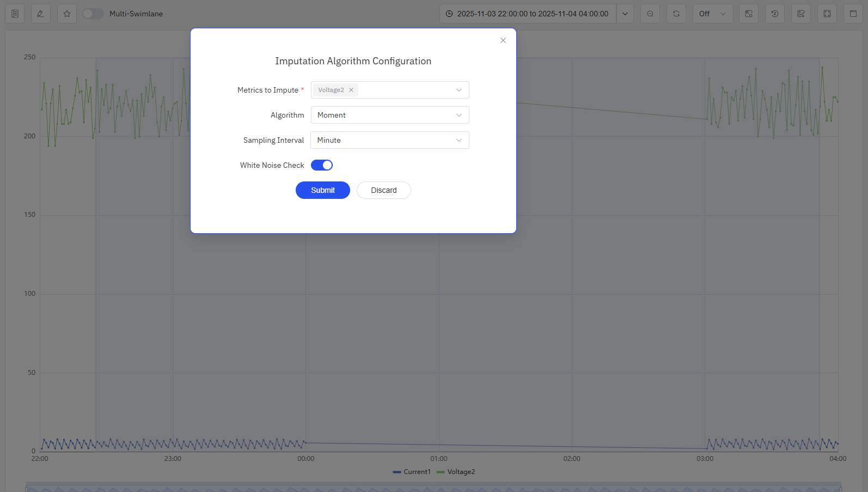
Task: Click the pencil edit icon
Action: (41, 14)
